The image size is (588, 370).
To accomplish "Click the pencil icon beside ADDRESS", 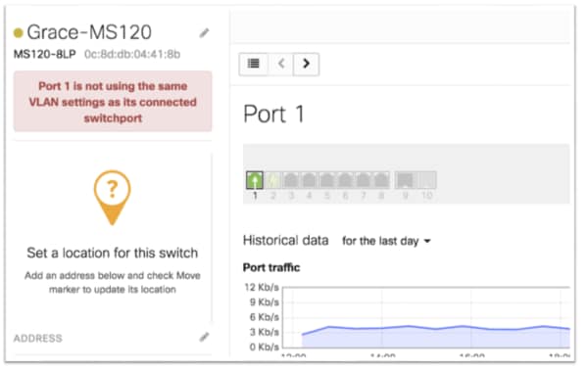I will [x=204, y=338].
